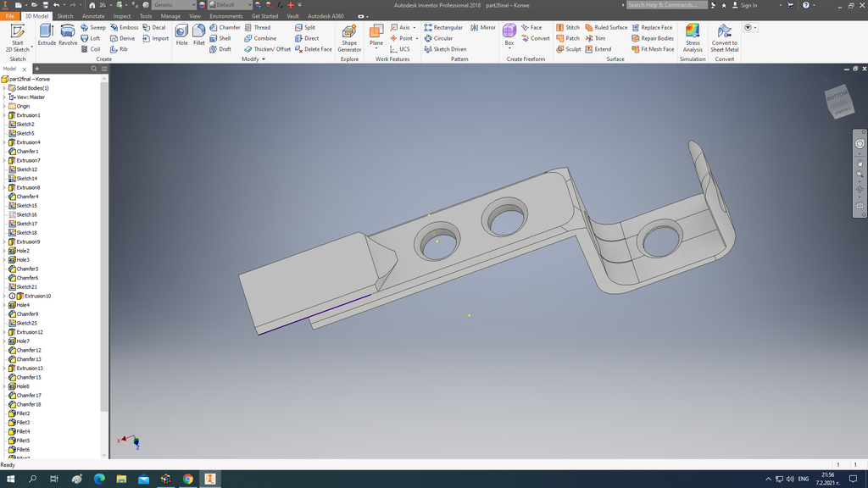
Task: Select Rectangular pattern tool
Action: point(443,27)
